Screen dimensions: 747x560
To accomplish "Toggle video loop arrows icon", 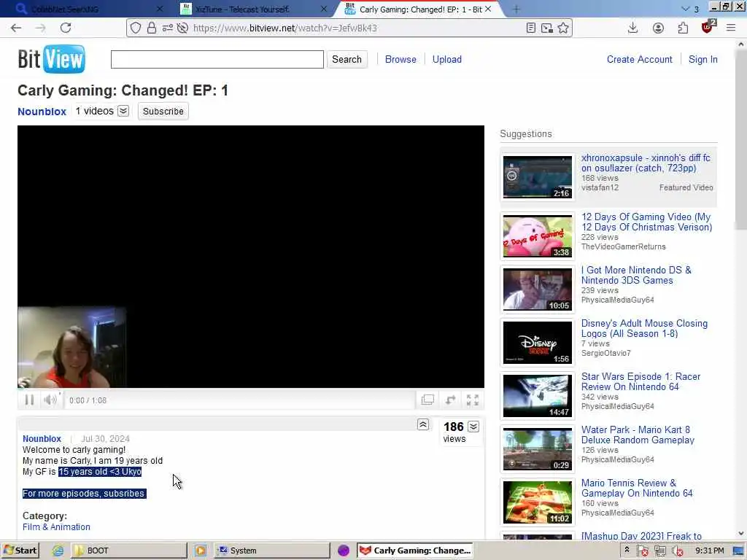I will click(450, 400).
